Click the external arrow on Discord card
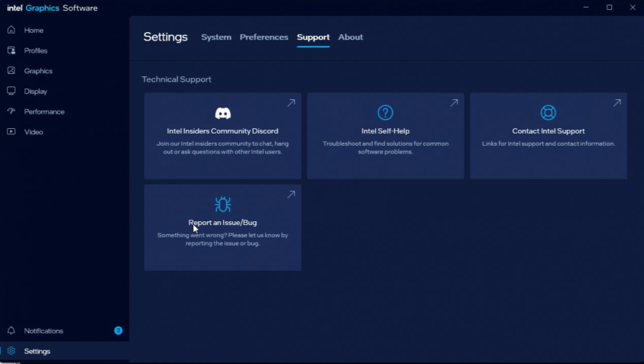The width and height of the screenshot is (644, 364). [x=291, y=103]
